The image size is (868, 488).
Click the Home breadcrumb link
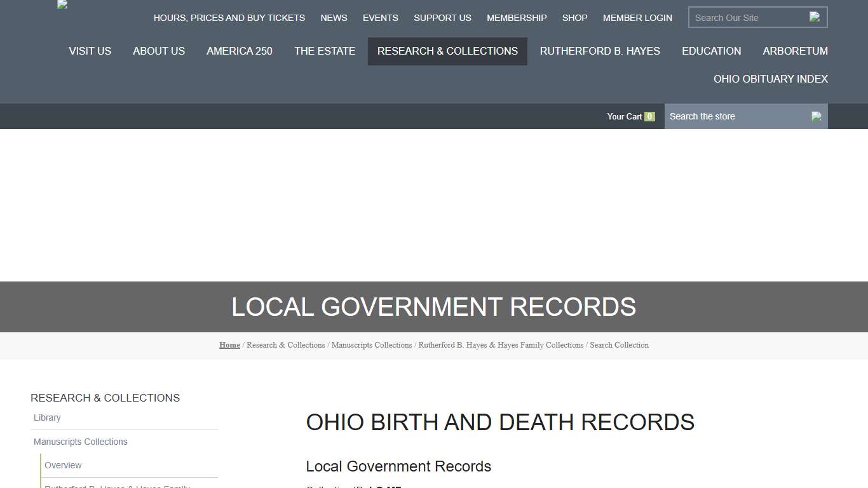click(x=229, y=345)
